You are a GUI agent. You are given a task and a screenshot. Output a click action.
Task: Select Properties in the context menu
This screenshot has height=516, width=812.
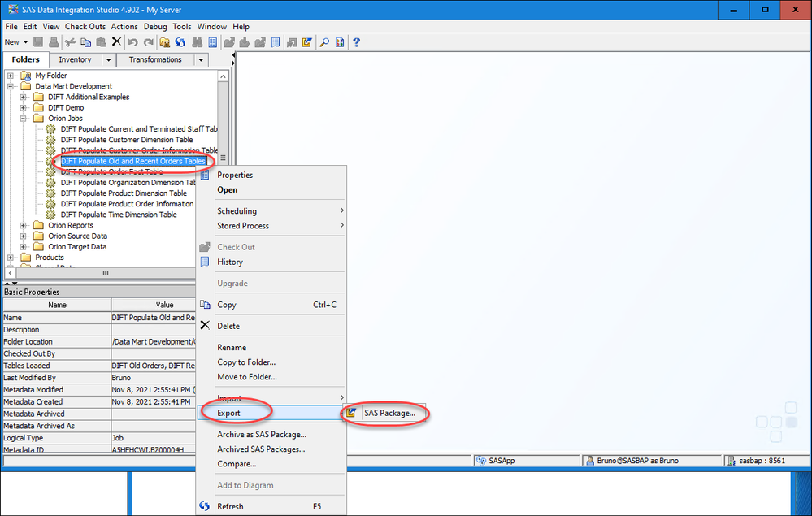click(x=235, y=175)
